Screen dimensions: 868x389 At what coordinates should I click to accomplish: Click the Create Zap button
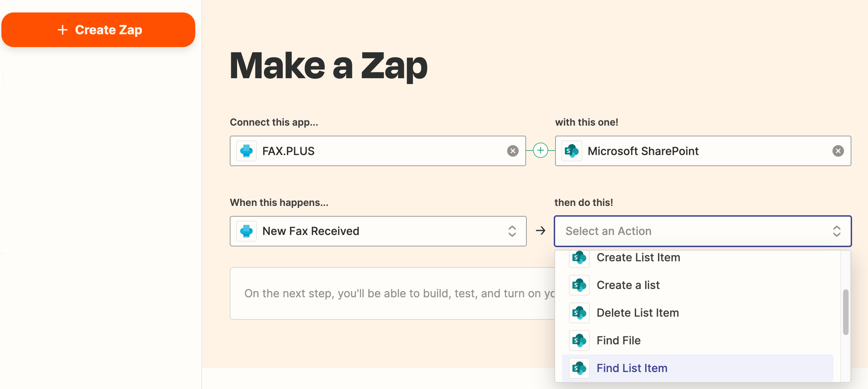tap(98, 30)
